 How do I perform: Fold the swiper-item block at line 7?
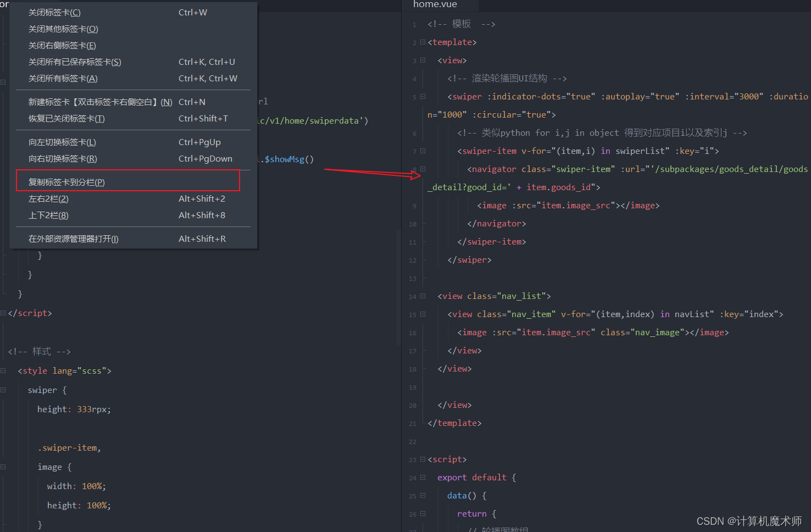[423, 151]
